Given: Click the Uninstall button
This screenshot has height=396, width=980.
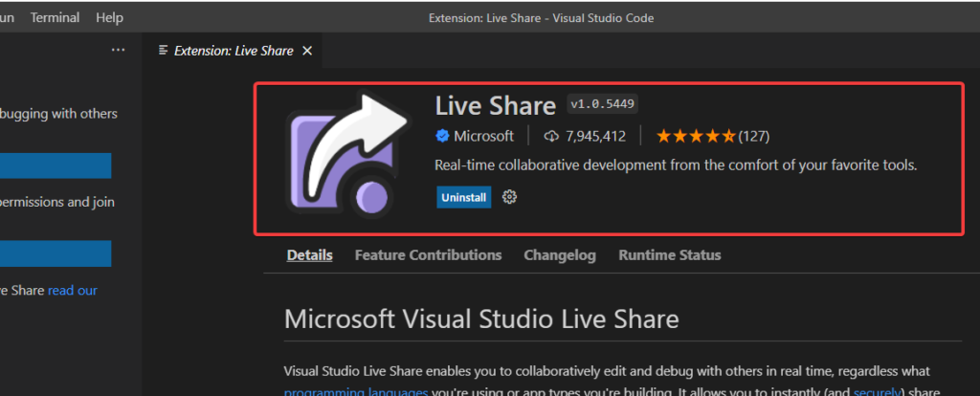Looking at the screenshot, I should [x=464, y=197].
